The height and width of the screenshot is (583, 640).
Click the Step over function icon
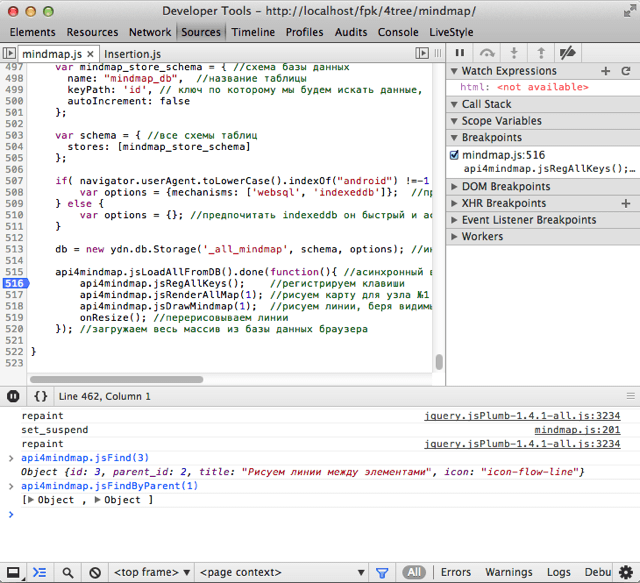click(x=487, y=52)
